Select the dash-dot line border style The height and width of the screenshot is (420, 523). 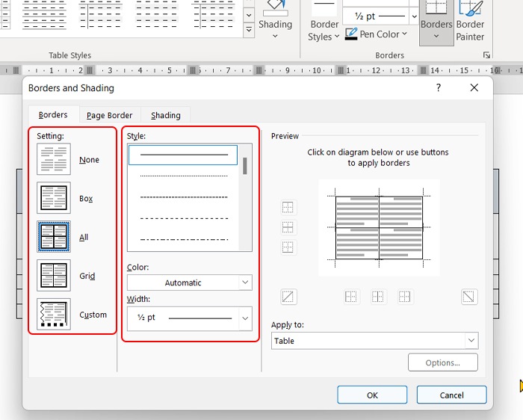click(184, 240)
